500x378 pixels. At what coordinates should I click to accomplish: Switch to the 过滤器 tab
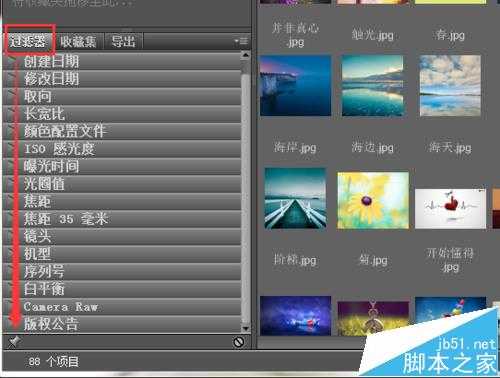(x=28, y=41)
